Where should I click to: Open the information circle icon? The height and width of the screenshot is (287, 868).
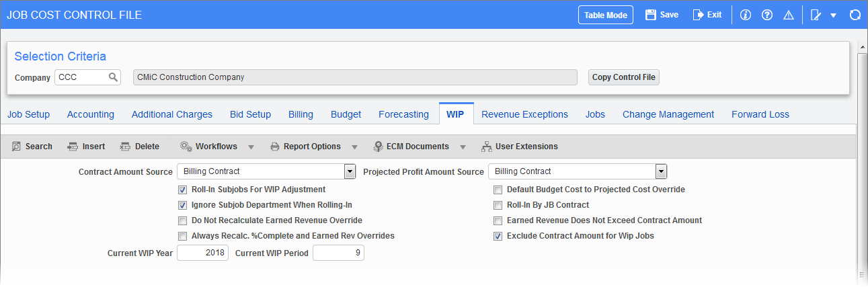tap(745, 15)
